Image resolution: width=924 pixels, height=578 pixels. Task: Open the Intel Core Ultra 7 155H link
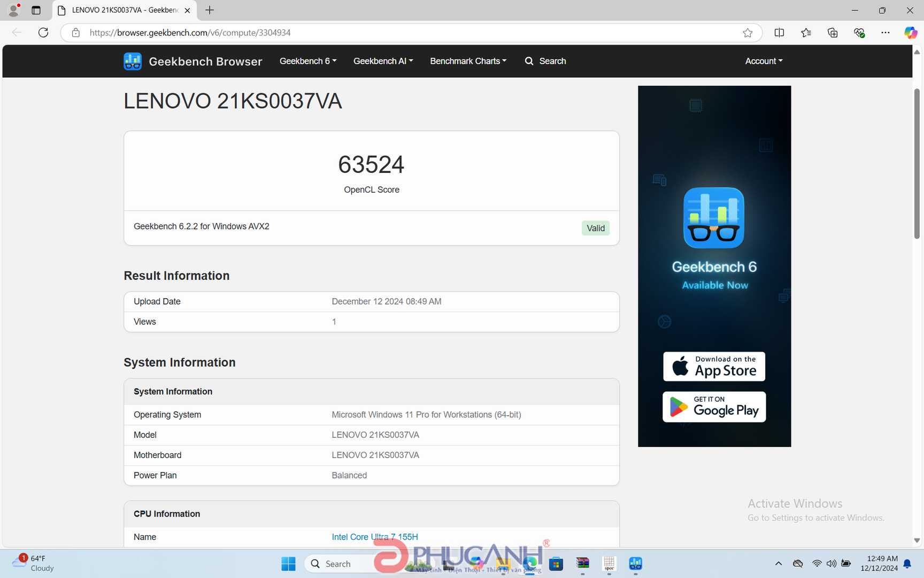point(375,537)
